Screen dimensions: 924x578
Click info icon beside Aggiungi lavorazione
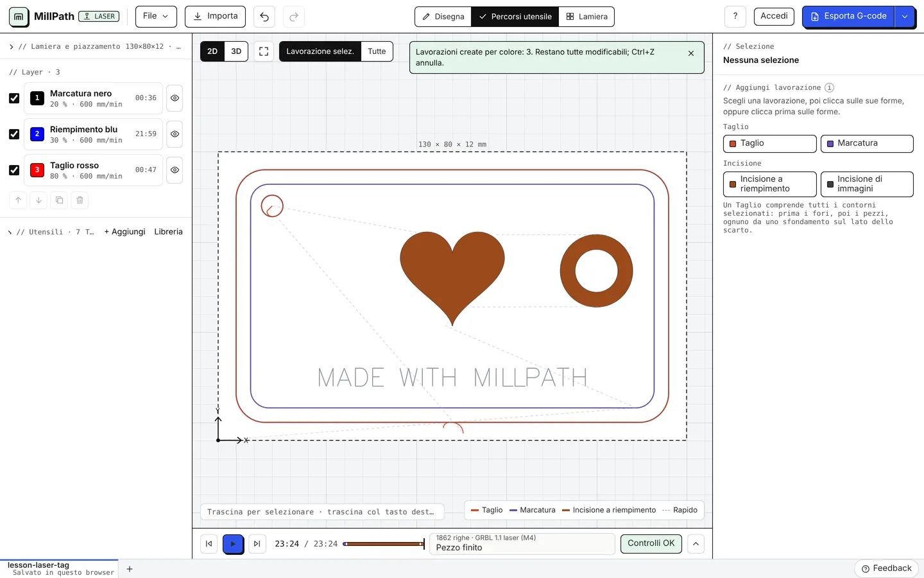[x=829, y=87]
